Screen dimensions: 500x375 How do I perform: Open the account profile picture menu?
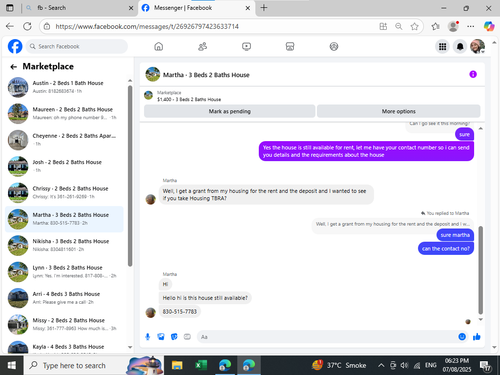[477, 46]
